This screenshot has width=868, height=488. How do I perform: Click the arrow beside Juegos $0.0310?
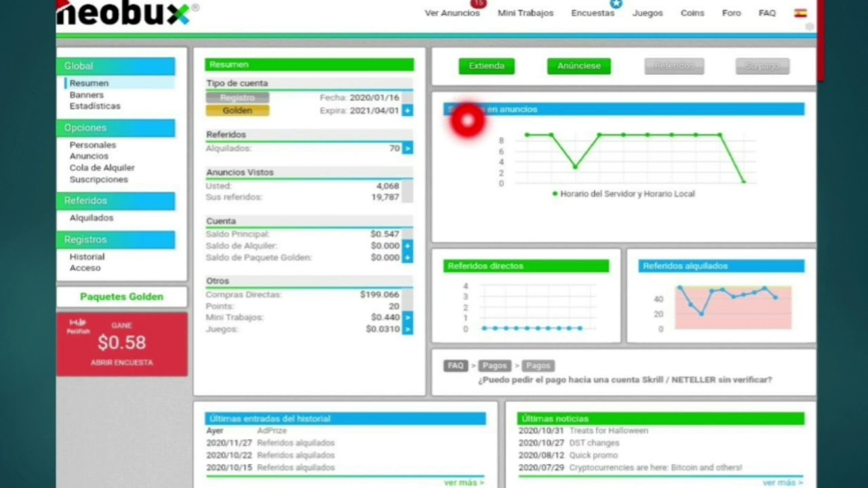tap(407, 329)
